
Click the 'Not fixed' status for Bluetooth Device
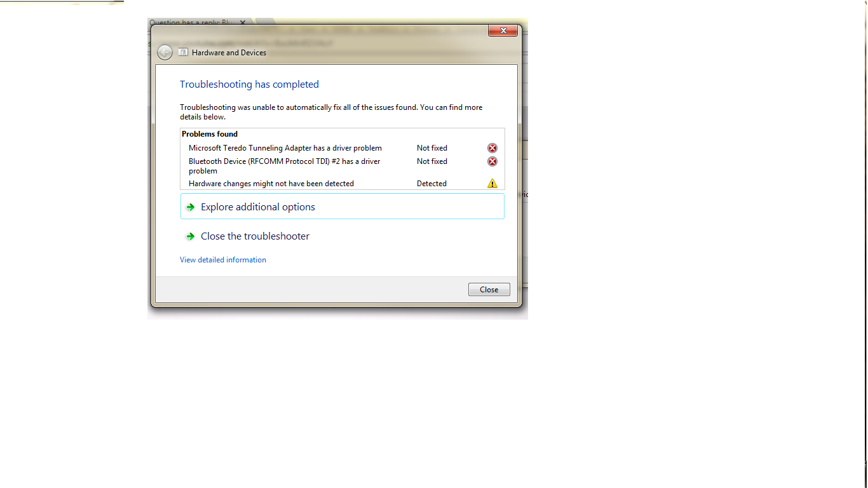tap(432, 161)
